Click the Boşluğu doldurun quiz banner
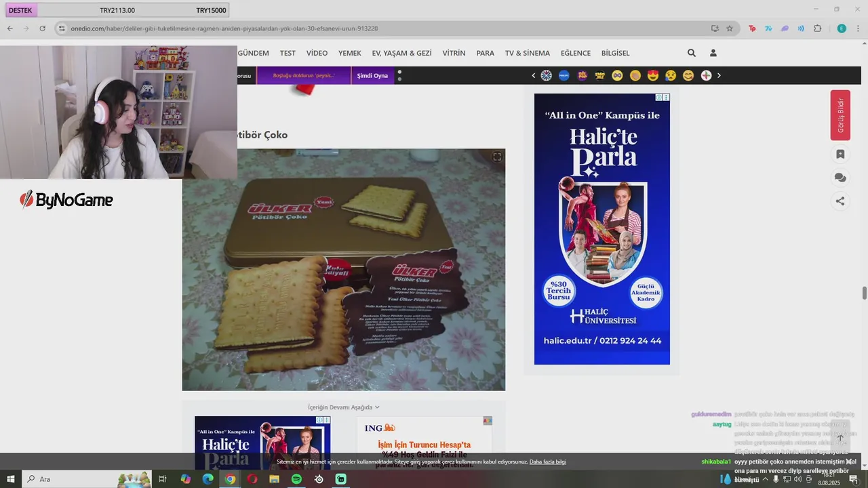Screen dimensions: 868x488 pyautogui.click(x=304, y=75)
